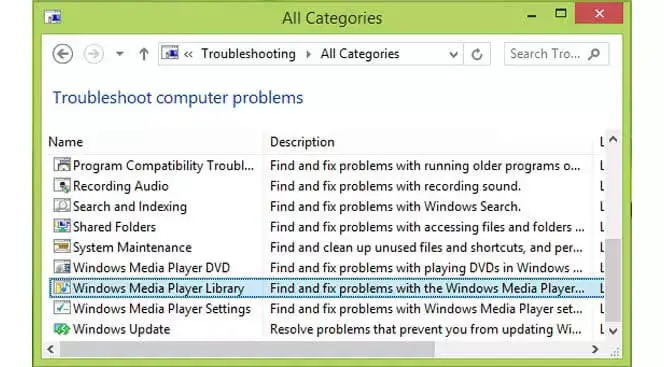The image size is (664, 367).
Task: Click the vertical scrollbar down arrow
Action: point(613,331)
